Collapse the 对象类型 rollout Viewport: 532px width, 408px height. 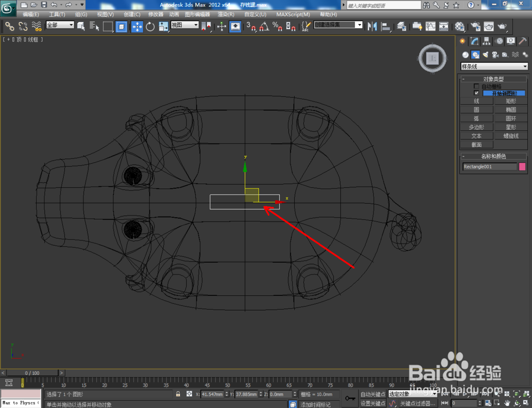point(493,79)
